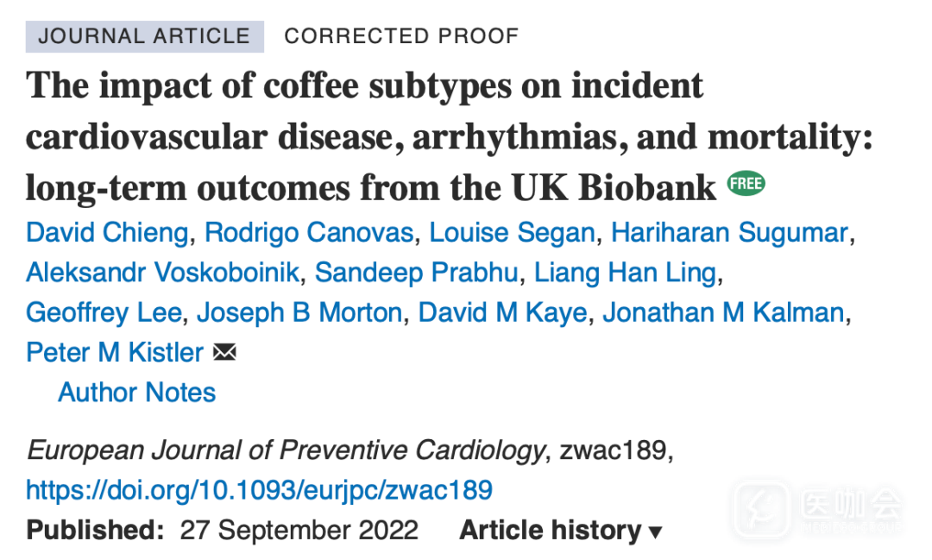Click the green FREE access badge

(x=746, y=185)
